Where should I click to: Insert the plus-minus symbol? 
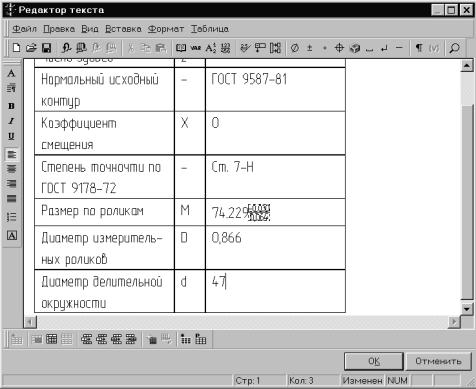click(x=309, y=48)
